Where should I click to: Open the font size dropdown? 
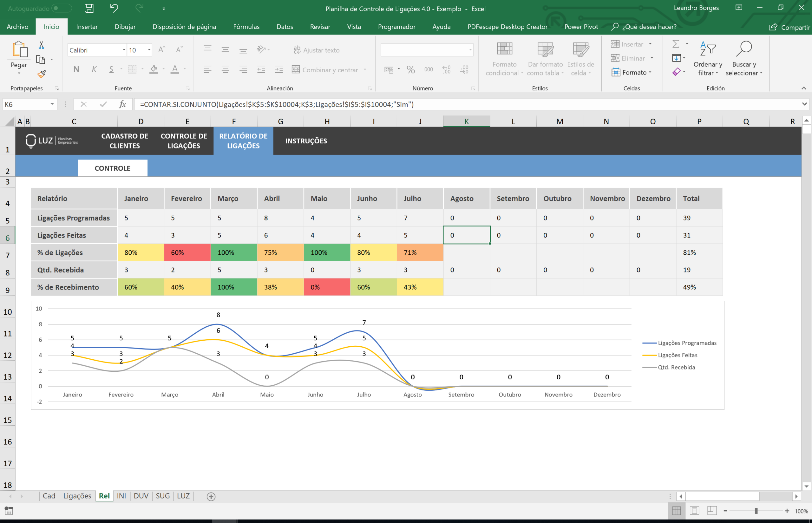(149, 50)
